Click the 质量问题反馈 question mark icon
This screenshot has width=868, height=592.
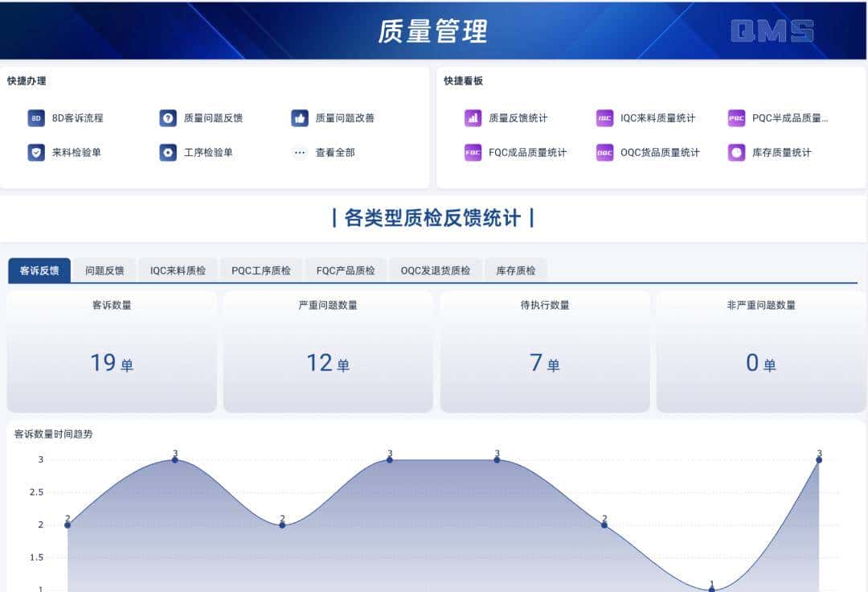(x=166, y=117)
